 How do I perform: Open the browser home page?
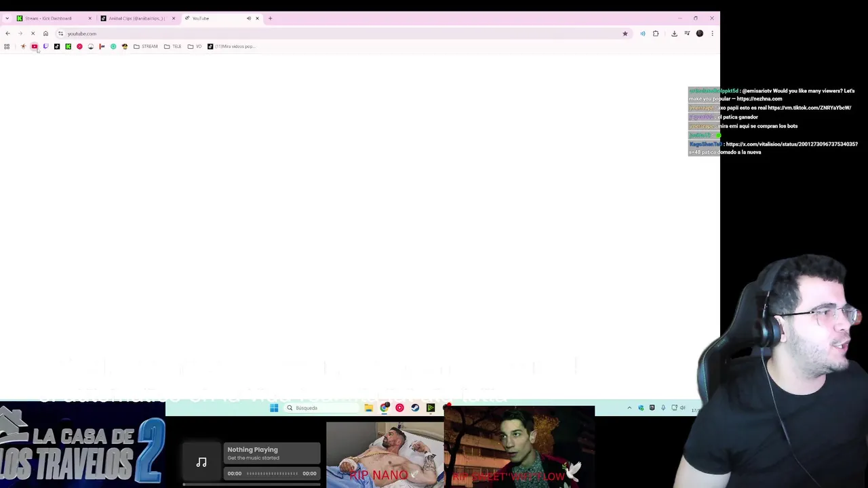coord(45,33)
